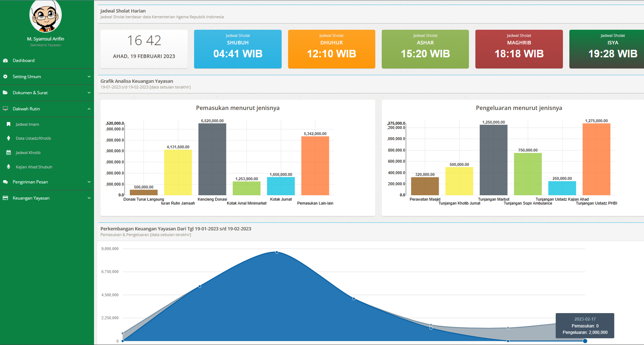
Task: Open the Jadwal Imam link
Action: pos(27,124)
